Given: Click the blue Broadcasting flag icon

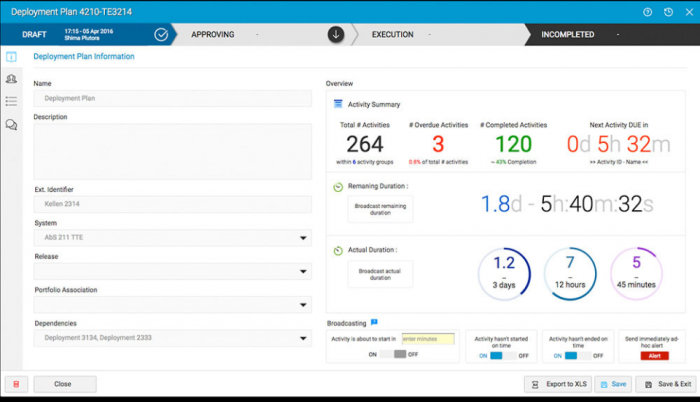Looking at the screenshot, I should pyautogui.click(x=374, y=322).
